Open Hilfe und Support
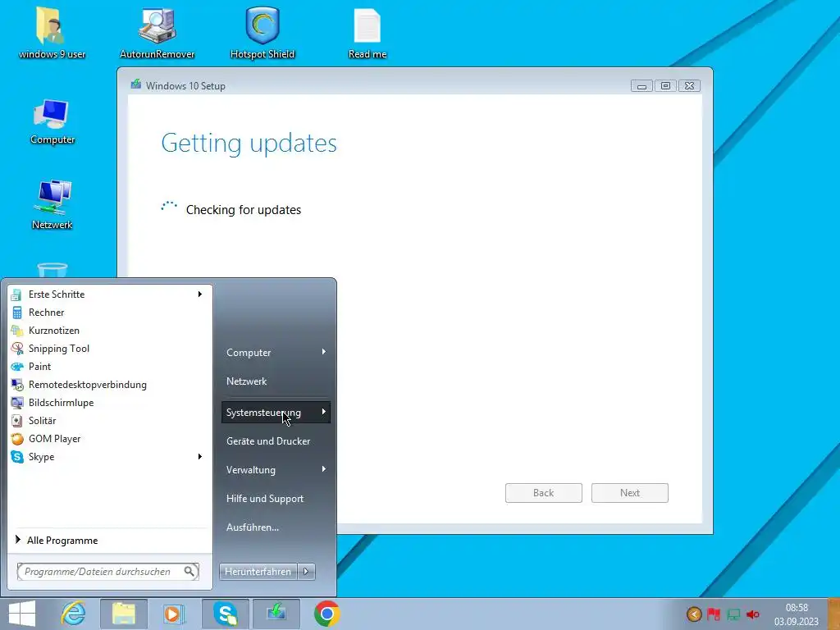Viewport: 840px width, 630px height. [x=276, y=499]
